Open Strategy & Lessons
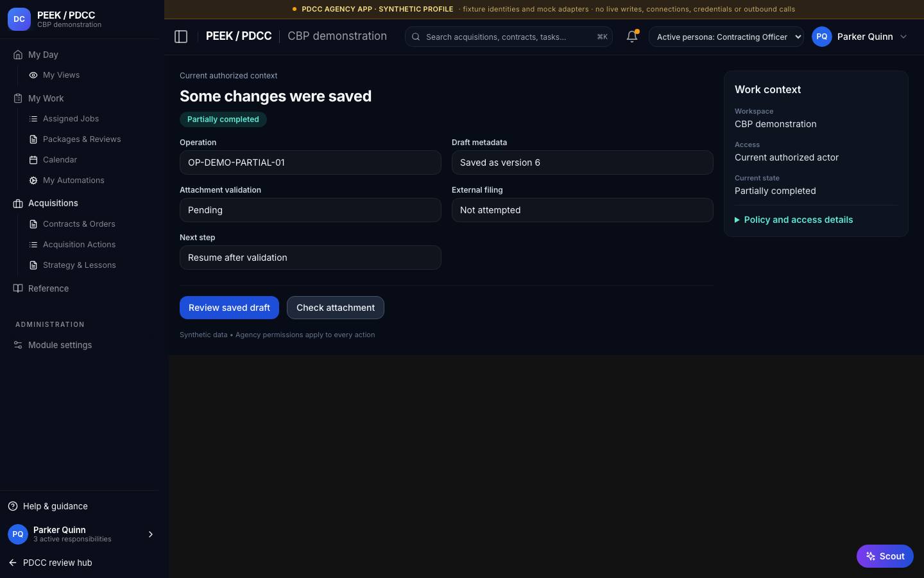 click(80, 265)
